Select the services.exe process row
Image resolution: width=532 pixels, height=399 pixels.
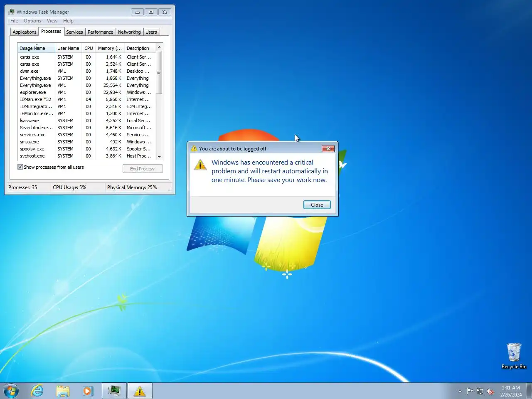click(86, 135)
